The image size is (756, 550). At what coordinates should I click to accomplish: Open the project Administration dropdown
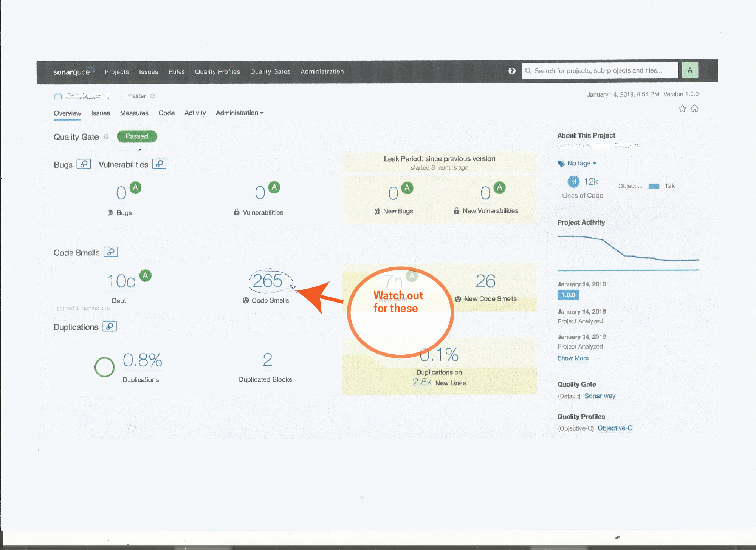click(240, 113)
